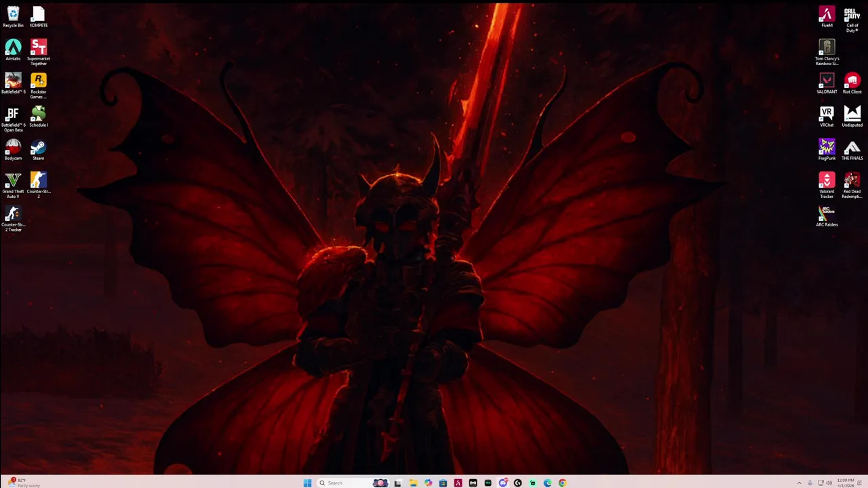The height and width of the screenshot is (488, 868).
Task: Open Microsoft Store from the taskbar
Action: pyautogui.click(x=443, y=483)
